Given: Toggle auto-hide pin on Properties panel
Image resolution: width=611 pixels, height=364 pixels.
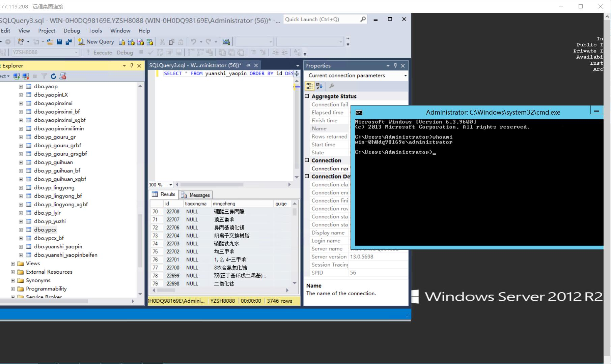Looking at the screenshot, I should pos(395,66).
